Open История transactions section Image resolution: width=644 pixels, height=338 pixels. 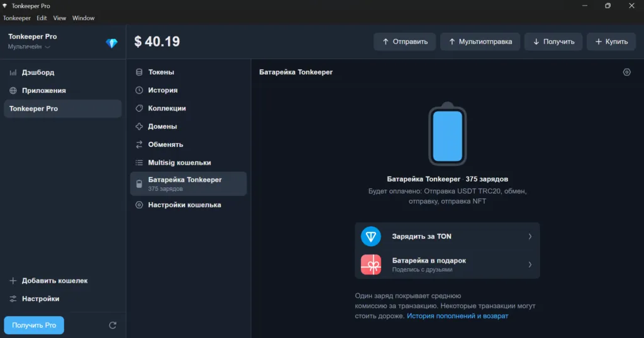pos(162,90)
